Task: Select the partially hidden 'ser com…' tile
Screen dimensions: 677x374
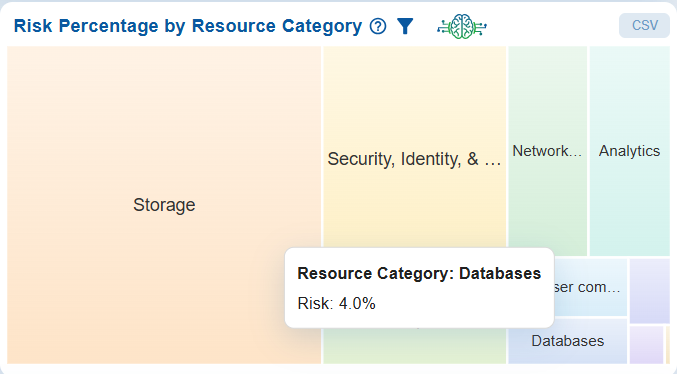Action: coord(591,287)
